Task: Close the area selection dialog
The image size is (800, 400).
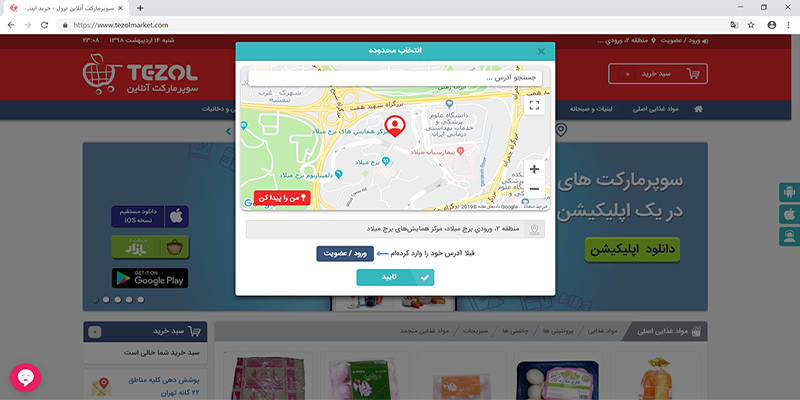Action: 541,52
